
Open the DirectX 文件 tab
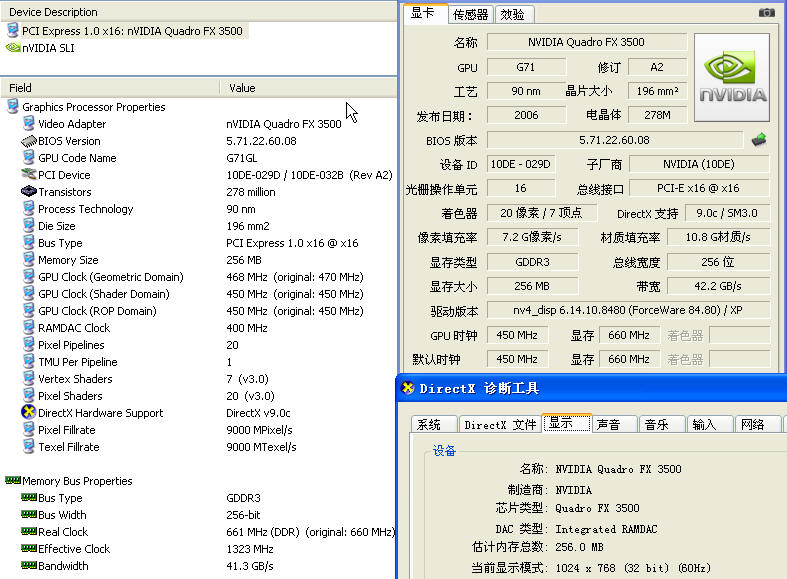click(500, 424)
